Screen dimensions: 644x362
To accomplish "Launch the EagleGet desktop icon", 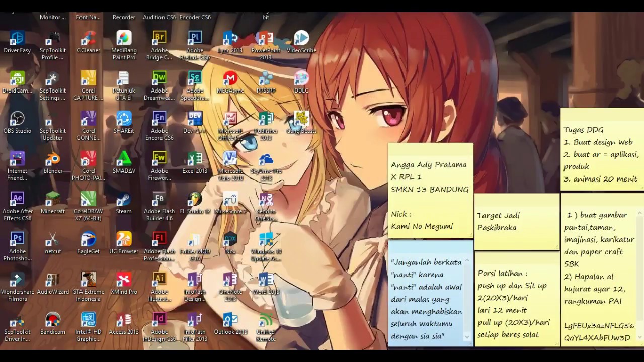I will click(x=89, y=243).
